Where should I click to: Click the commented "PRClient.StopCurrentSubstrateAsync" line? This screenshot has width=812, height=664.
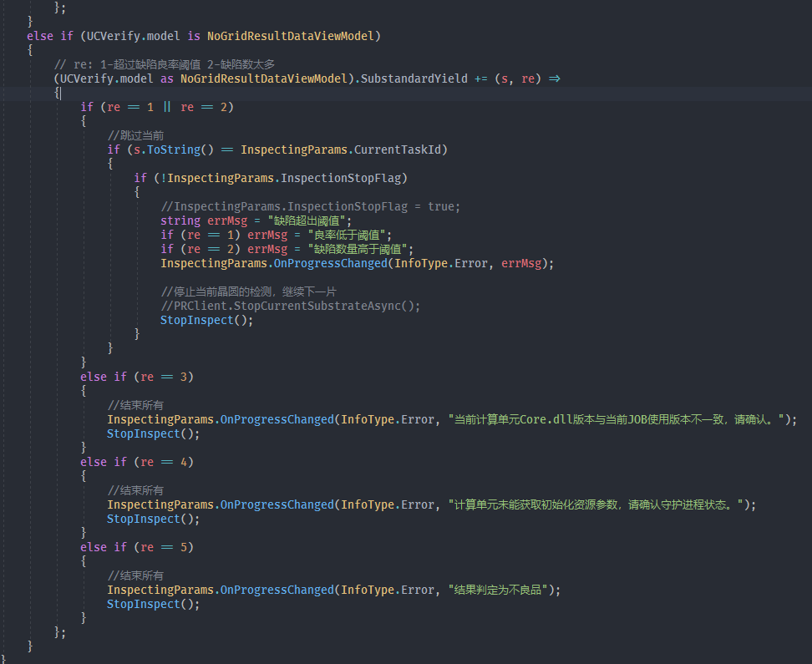click(x=290, y=306)
